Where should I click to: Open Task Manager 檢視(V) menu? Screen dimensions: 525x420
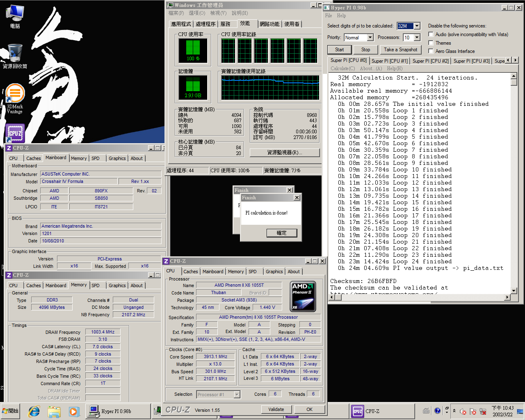218,13
